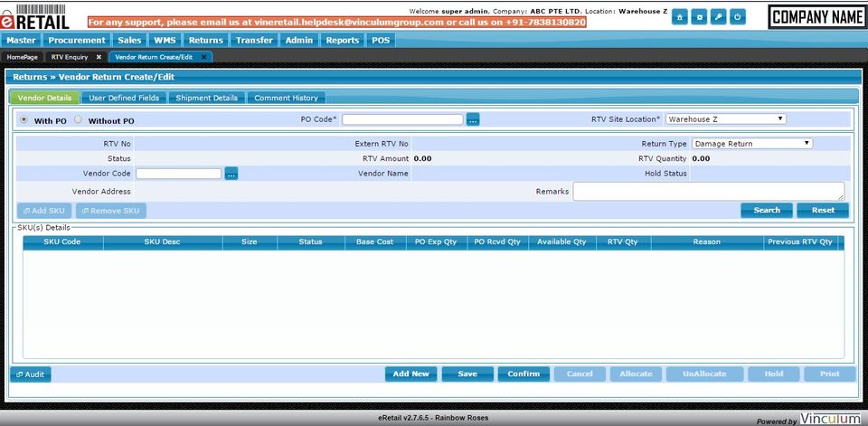The height and width of the screenshot is (426, 868).
Task: Open the Return Type dropdown
Action: [751, 144]
